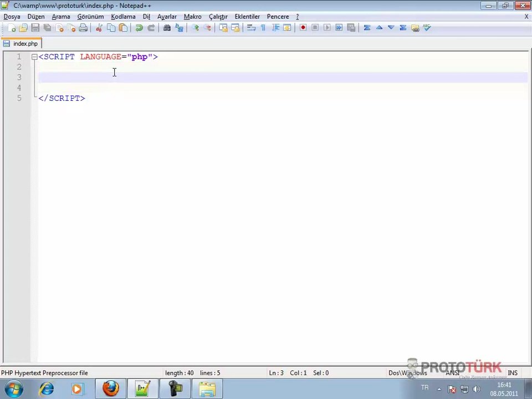Open the question mark help menu

[298, 17]
